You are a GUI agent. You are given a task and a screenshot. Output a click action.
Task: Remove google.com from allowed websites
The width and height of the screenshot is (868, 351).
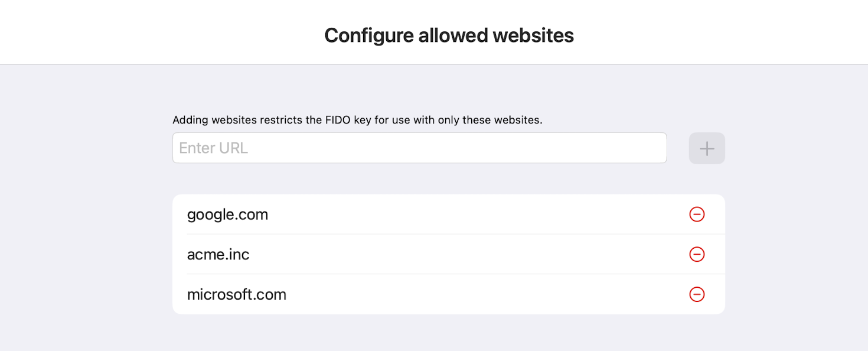[x=697, y=214]
